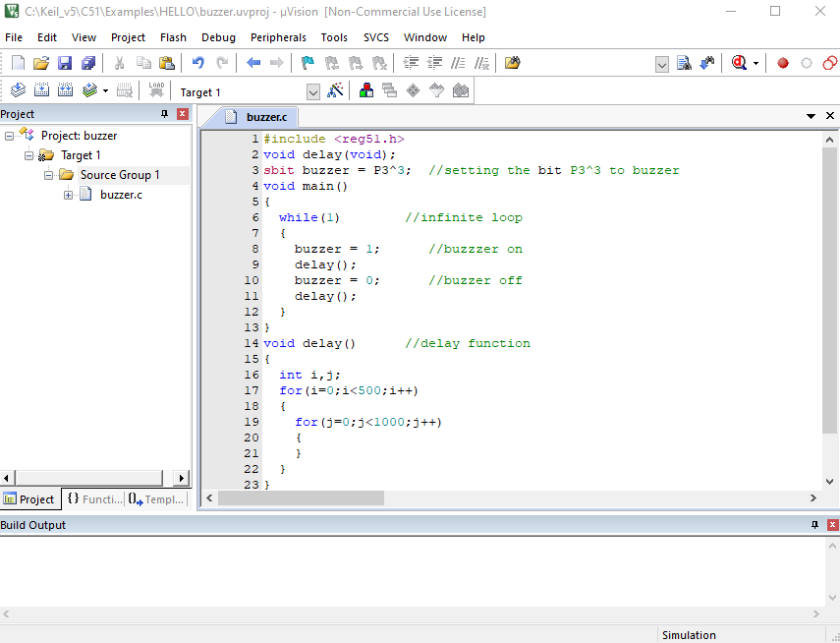Screen dimensions: 840x643
Task: Open the Tools menu
Action: click(x=334, y=37)
